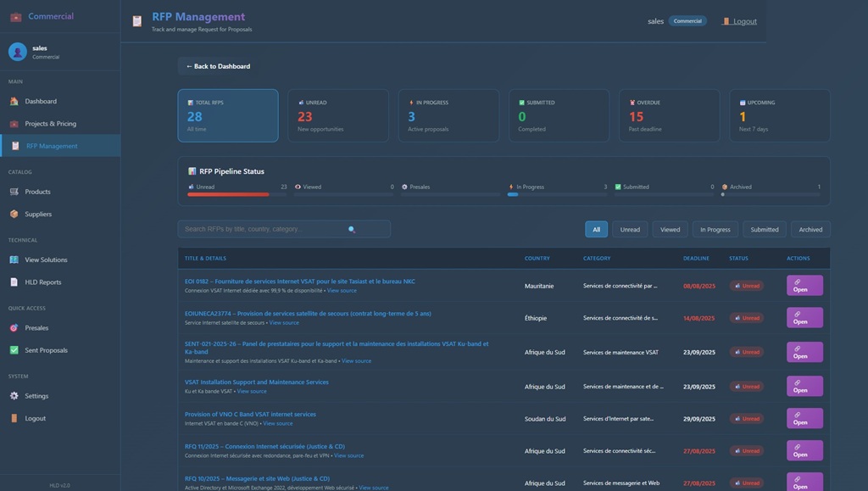Select the Overdue stat card
Screen dimensions: 868x491
[669, 115]
